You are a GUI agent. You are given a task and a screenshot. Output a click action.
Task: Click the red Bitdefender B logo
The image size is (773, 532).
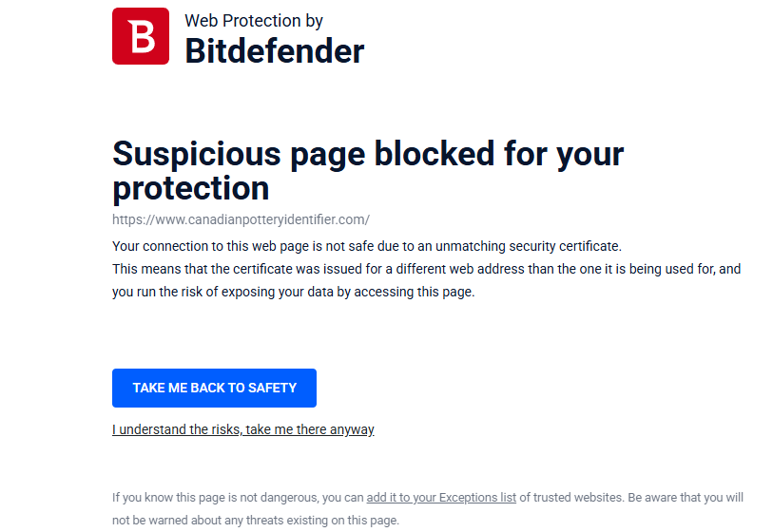click(x=140, y=36)
